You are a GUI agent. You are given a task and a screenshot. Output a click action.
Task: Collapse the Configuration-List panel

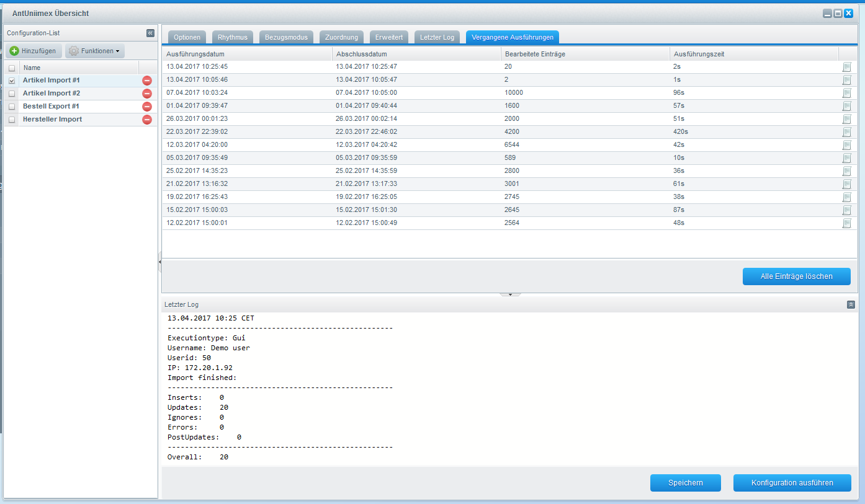pos(150,33)
